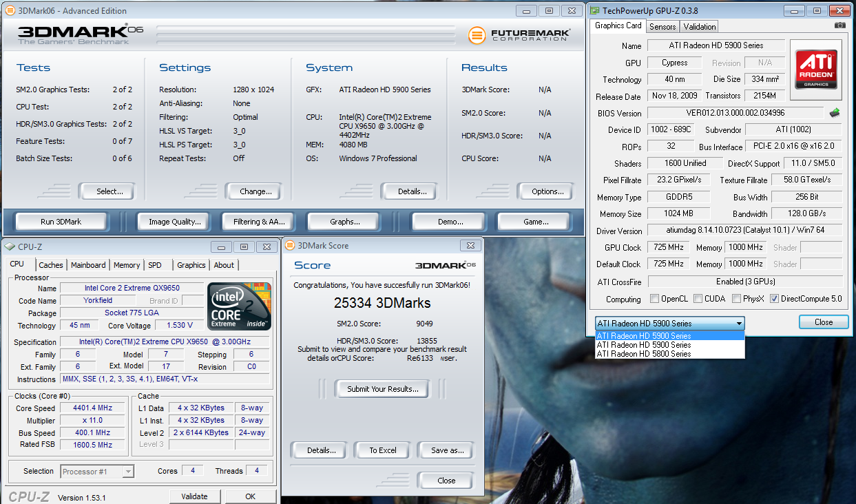Open the Graphs button
Image resolution: width=856 pixels, height=504 pixels.
tap(345, 222)
